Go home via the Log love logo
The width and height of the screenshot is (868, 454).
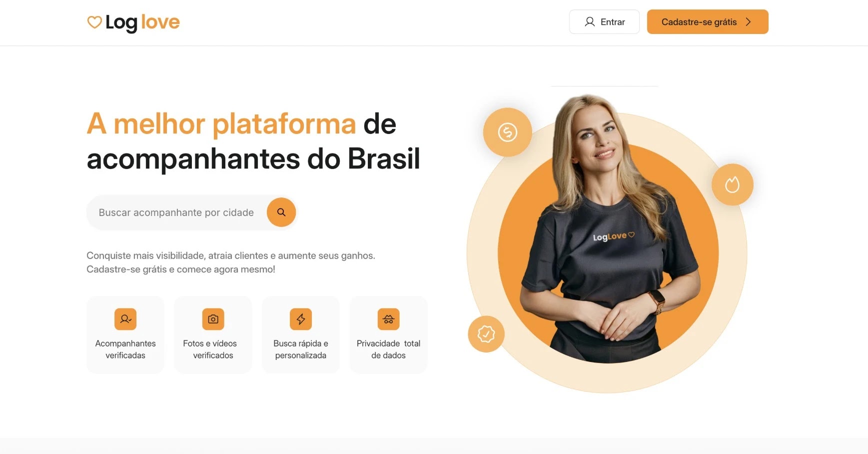[133, 22]
